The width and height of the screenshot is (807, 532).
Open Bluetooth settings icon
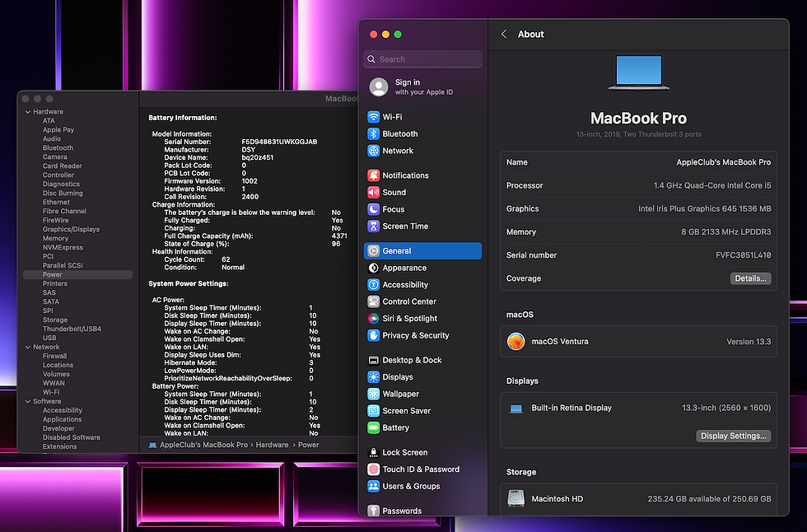[x=373, y=133]
